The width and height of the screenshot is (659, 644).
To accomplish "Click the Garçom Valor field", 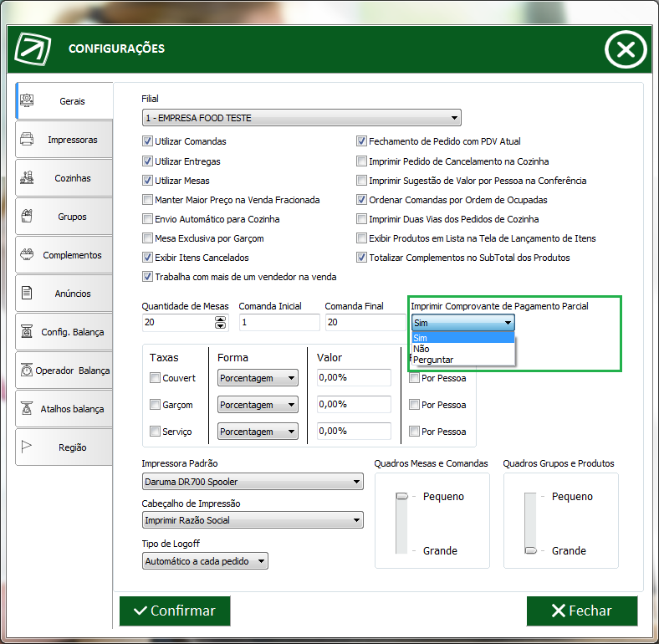I will click(354, 405).
